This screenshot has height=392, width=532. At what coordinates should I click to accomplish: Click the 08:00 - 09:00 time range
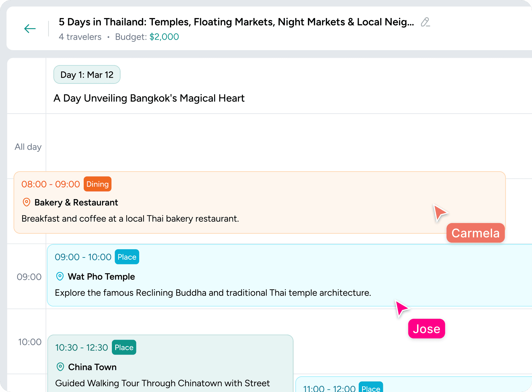point(51,184)
